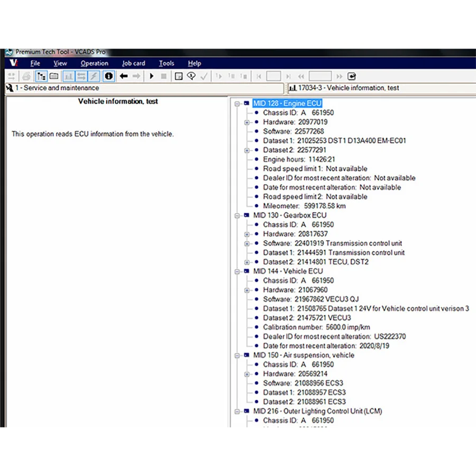Click the step pause '1' icon
Screen dimensions: 476x476
pos(231,76)
